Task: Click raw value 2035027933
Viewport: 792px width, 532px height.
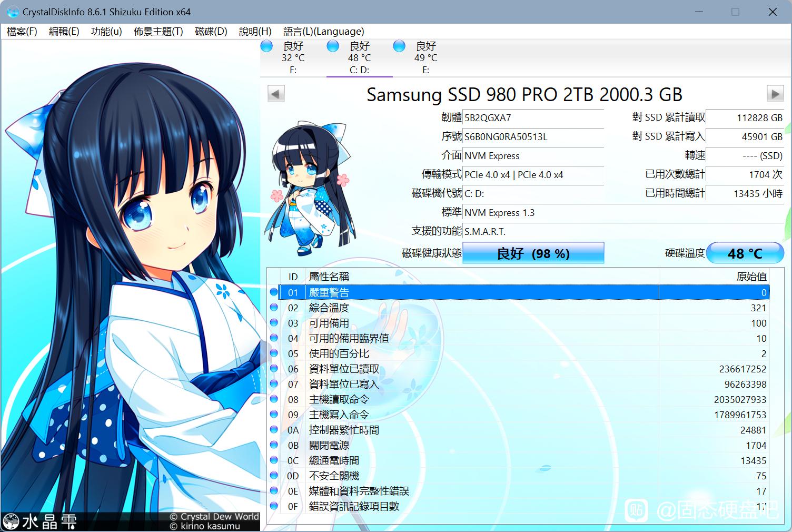Action: click(x=740, y=399)
